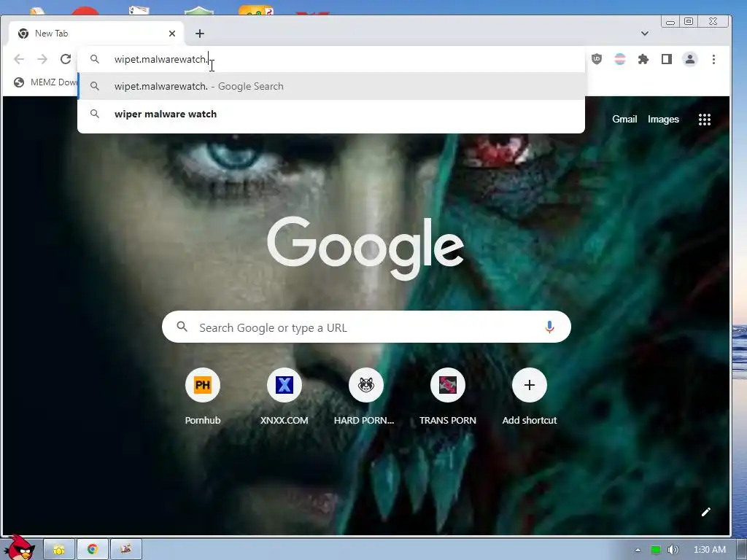Open the XNXX.COM shortcut tile
Viewport: 747px width, 560px height.
click(x=284, y=396)
